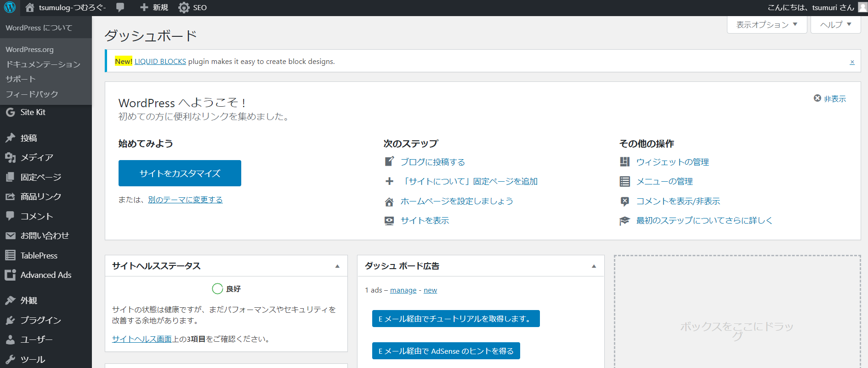
Task: Click the menu list icon beside メニューの管理
Action: point(625,181)
